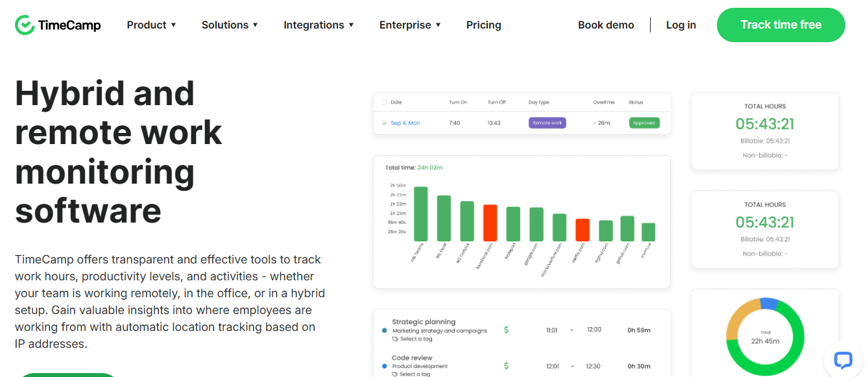Click the Turn On column header
Screen dimensions: 868x377
458,103
